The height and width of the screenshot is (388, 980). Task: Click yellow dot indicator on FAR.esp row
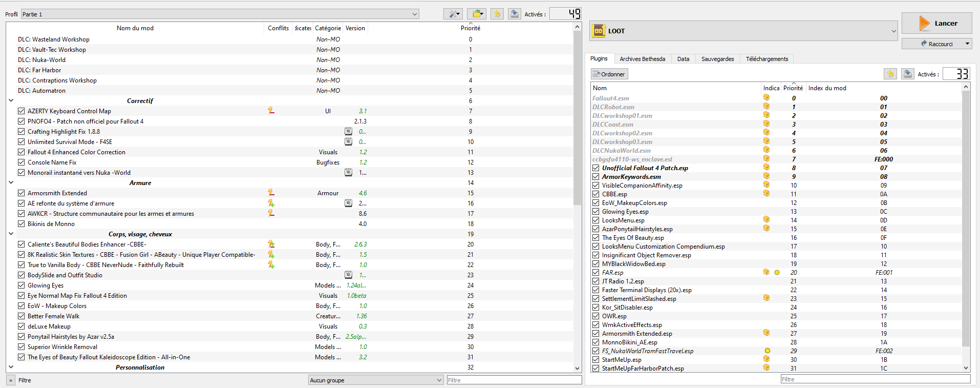[x=777, y=273]
